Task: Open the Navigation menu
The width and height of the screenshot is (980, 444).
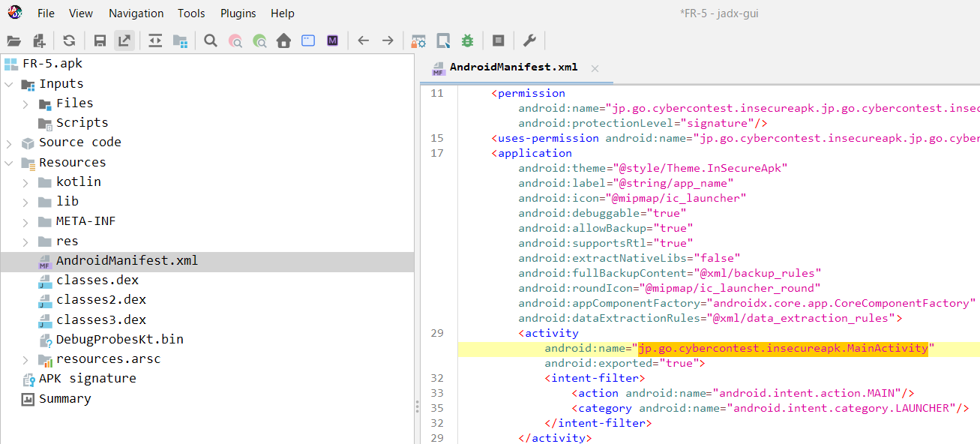Action: coord(136,13)
